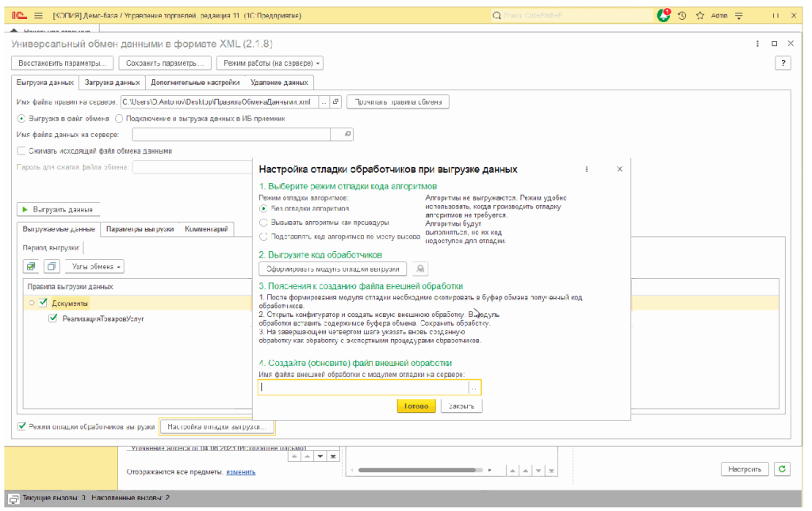This screenshot has width=812, height=511.
Task: Select "Вызывать алгоритмы как процедуры" radio option
Action: pos(264,223)
